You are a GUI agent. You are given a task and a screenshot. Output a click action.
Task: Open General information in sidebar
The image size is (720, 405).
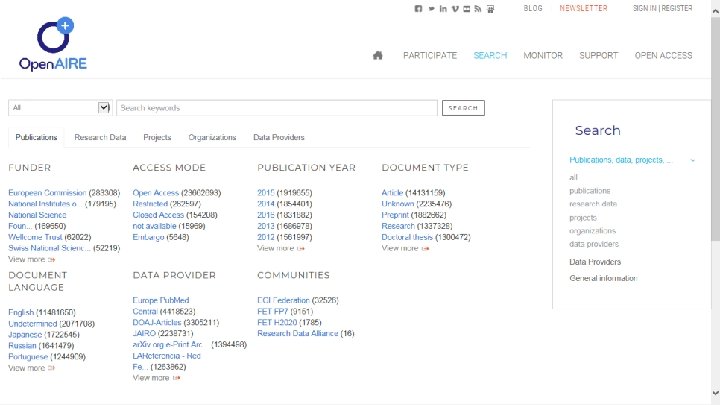[x=603, y=278]
